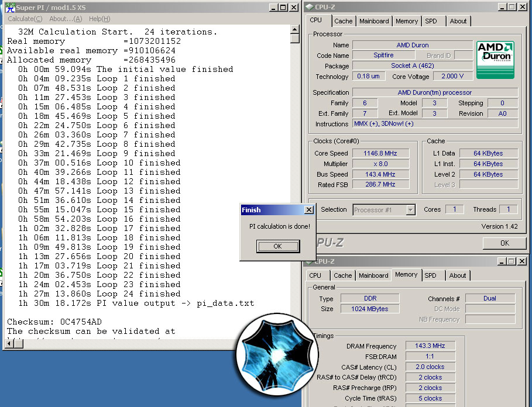Click the Name field showing AMD Duron
This screenshot has height=407, width=532.
[413, 45]
